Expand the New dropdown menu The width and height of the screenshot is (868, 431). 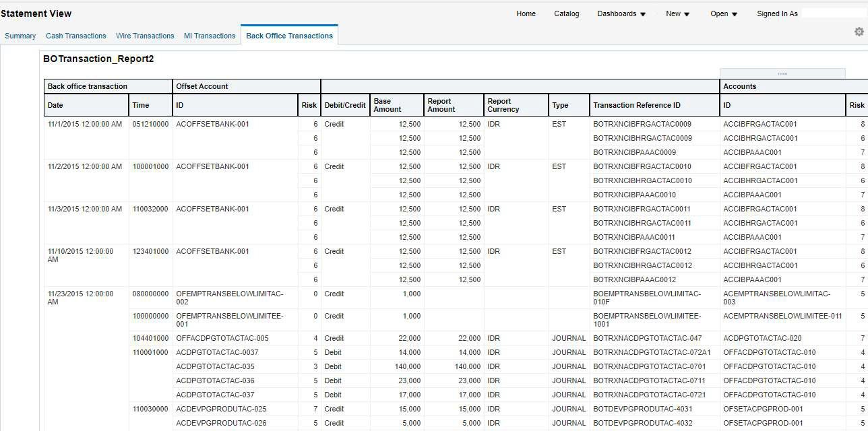pos(676,13)
